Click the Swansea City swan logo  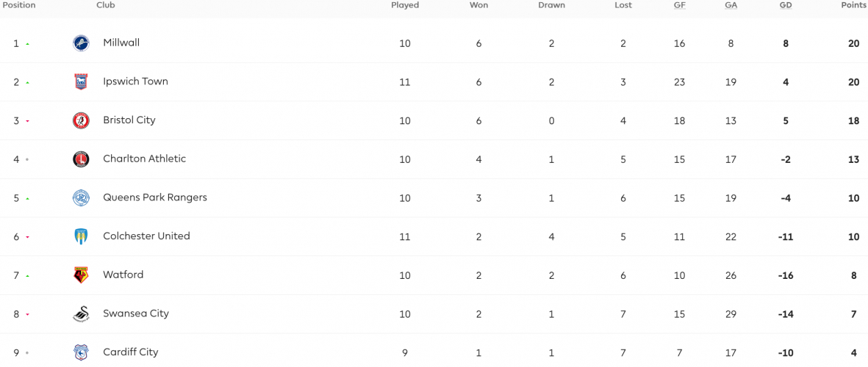point(82,314)
